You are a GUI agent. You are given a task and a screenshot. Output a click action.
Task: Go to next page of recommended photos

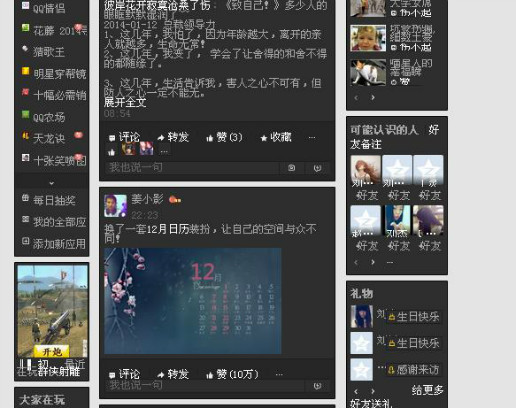tap(373, 97)
